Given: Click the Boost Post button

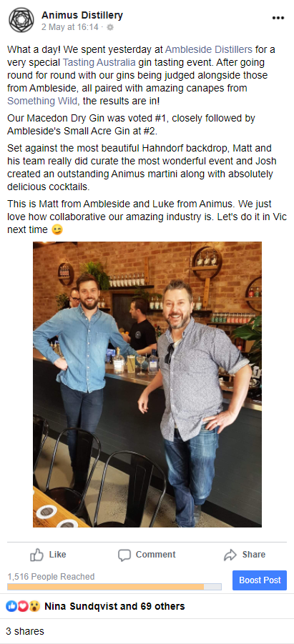Looking at the screenshot, I should point(260,580).
